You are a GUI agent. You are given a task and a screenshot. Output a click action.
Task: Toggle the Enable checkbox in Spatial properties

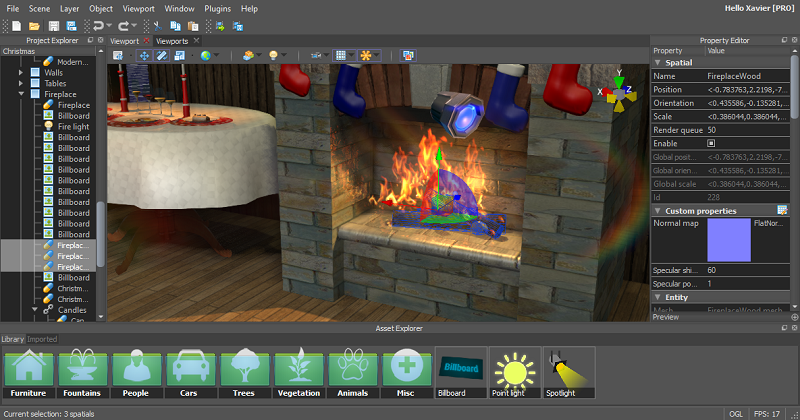coord(712,143)
